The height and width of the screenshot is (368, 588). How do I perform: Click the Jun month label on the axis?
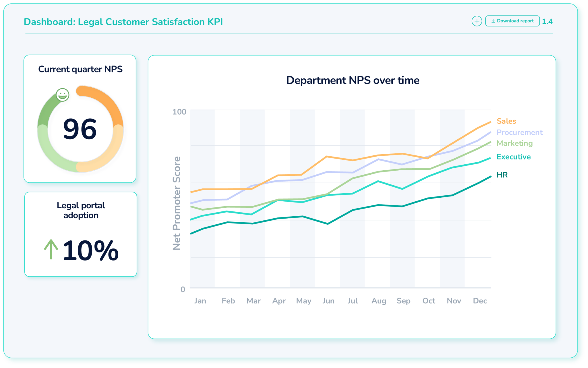point(328,300)
